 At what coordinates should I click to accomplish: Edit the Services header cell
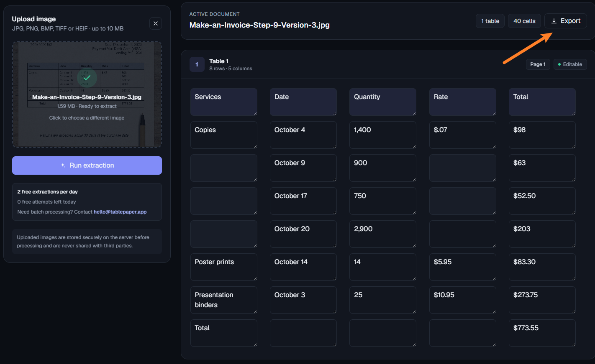point(224,102)
